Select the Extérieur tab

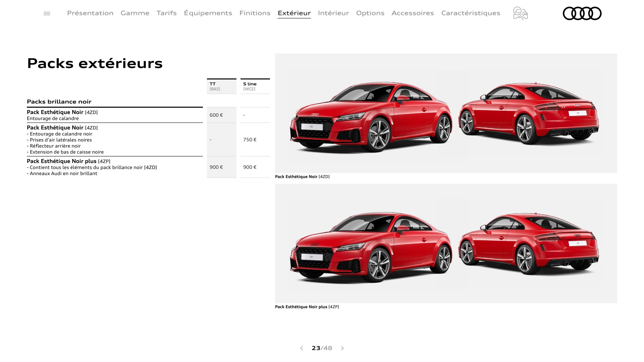click(x=294, y=13)
